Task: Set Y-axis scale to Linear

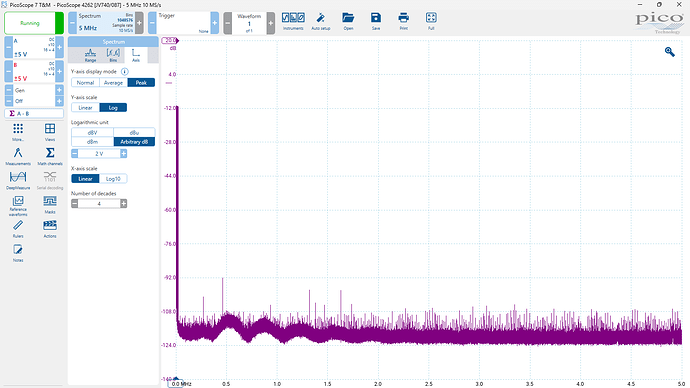Action: 85,108
